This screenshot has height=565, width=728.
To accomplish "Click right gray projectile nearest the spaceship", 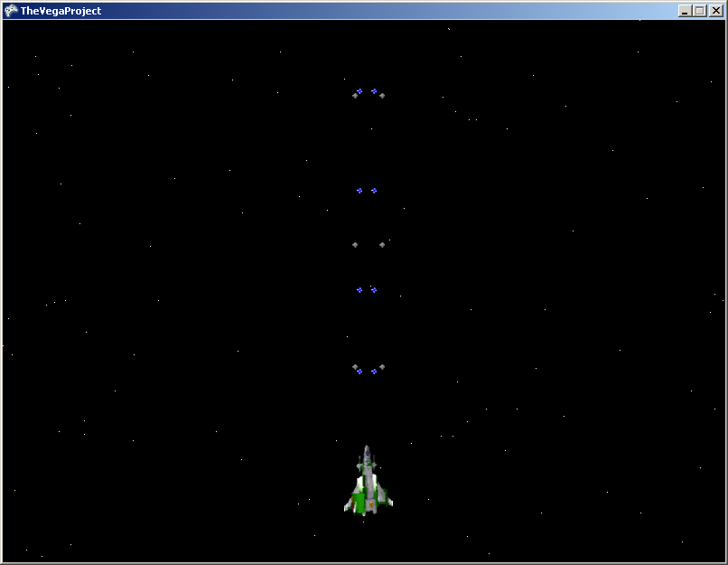I will pos(382,367).
